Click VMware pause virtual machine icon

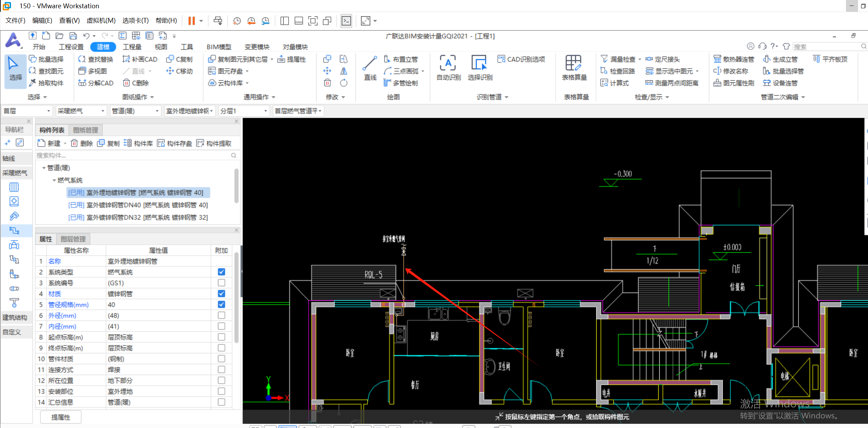coord(192,21)
